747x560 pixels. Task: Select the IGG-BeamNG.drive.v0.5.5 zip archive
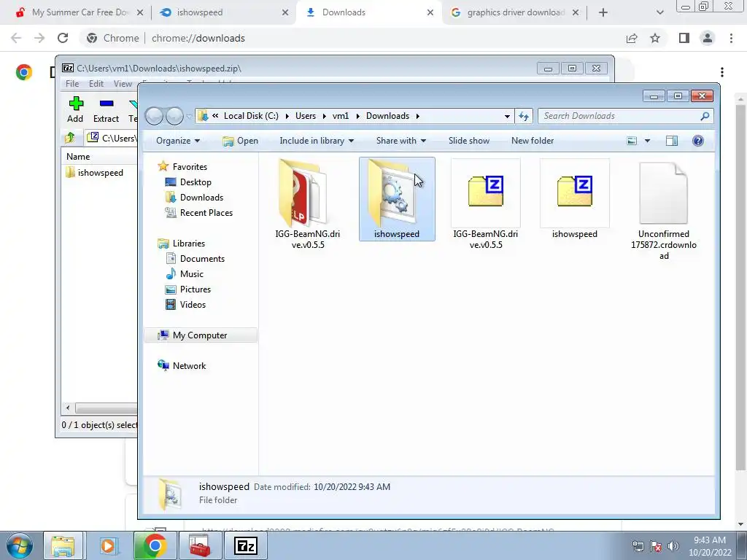pos(485,205)
